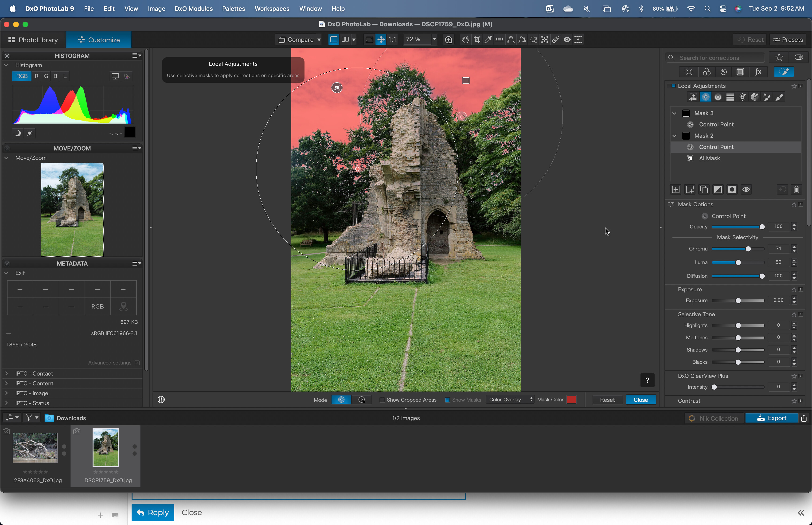Enable the Show Cropped Areas checkbox
This screenshot has height=525, width=812.
point(382,400)
